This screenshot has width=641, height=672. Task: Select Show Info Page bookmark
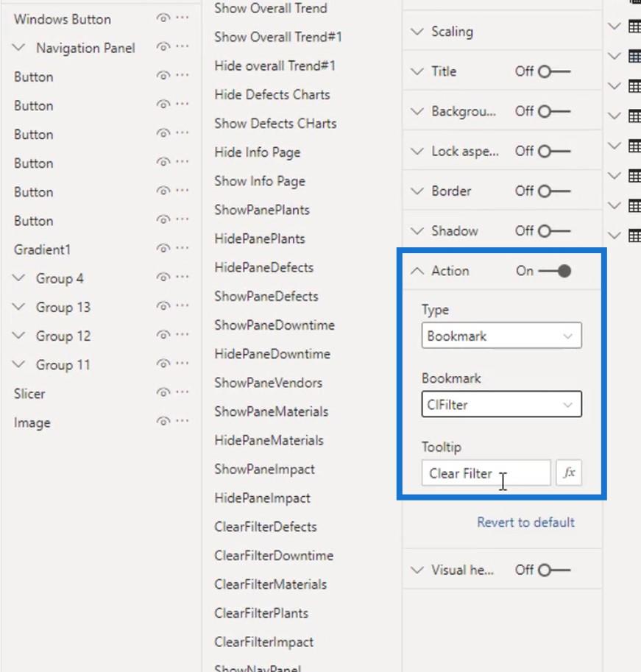pos(260,181)
